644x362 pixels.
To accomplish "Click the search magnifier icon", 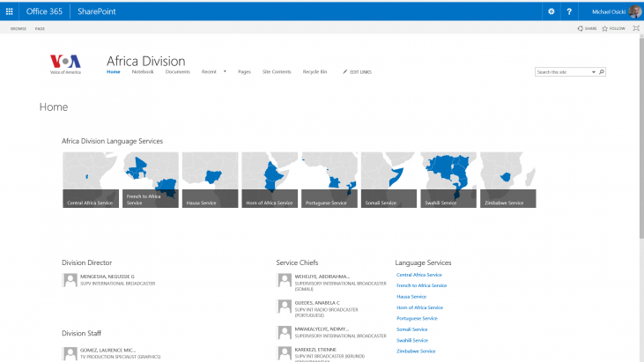I will click(x=602, y=72).
